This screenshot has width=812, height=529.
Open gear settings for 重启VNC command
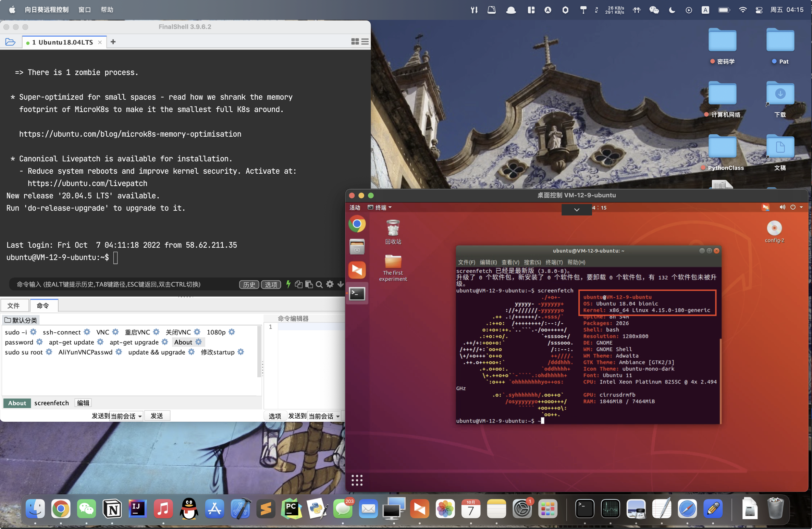coord(156,332)
